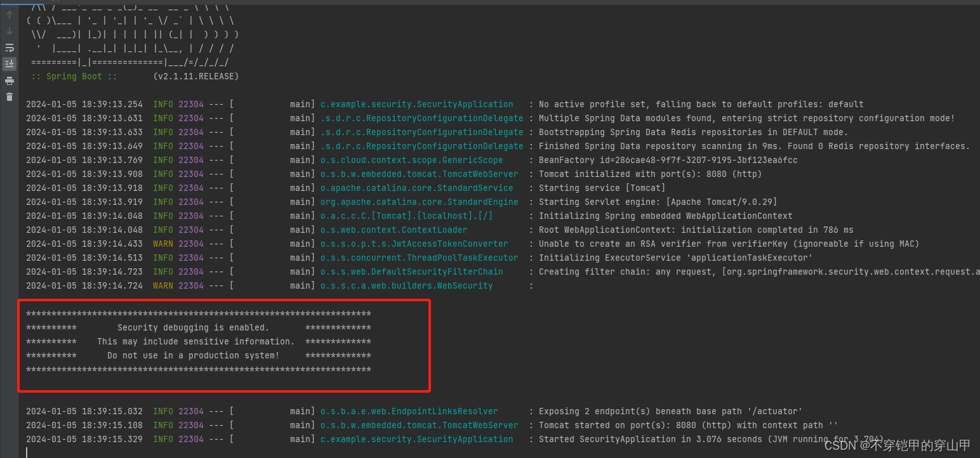This screenshot has width=980, height=458.
Task: Click timestamp '2024-01-05 18:39:13.769'
Action: pyautogui.click(x=84, y=160)
